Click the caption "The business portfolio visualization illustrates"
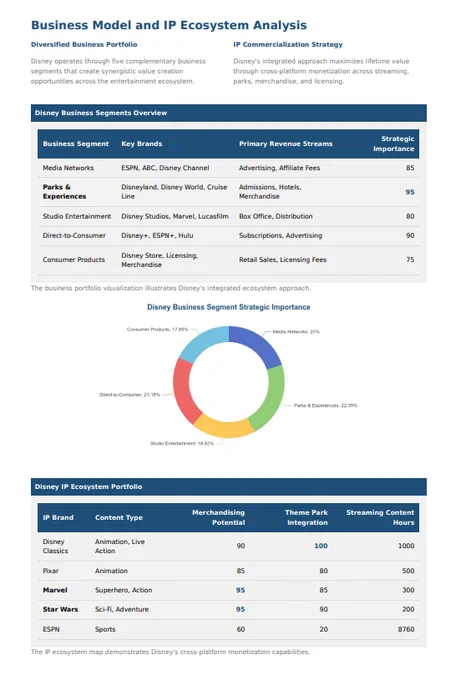 (171, 288)
